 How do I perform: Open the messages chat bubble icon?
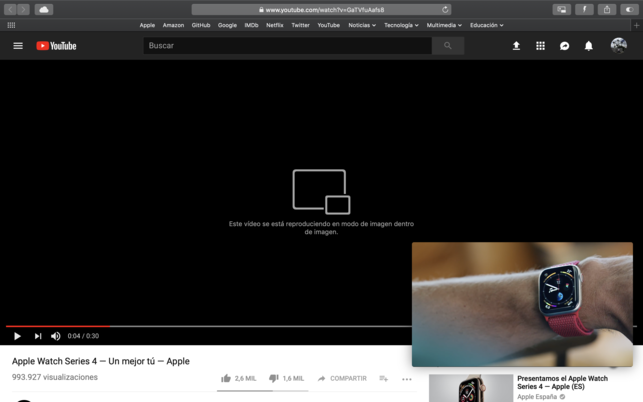tap(565, 46)
